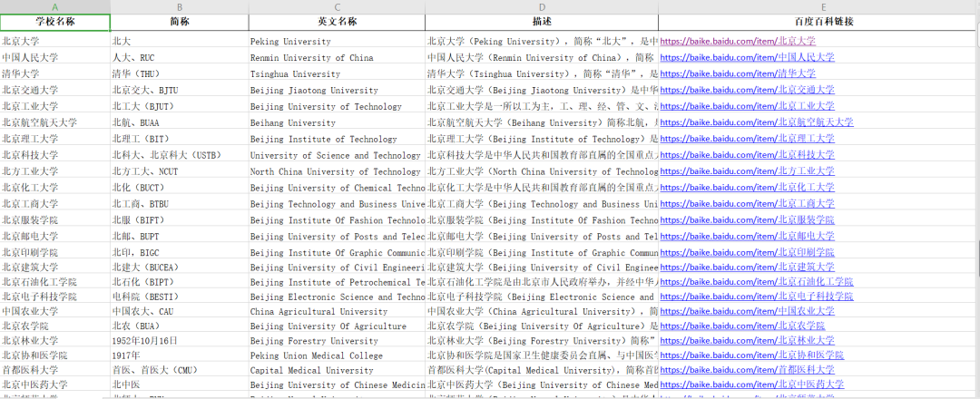Open the Baidu Baike link for 北京印刷学院
The height and width of the screenshot is (399, 980).
747,252
